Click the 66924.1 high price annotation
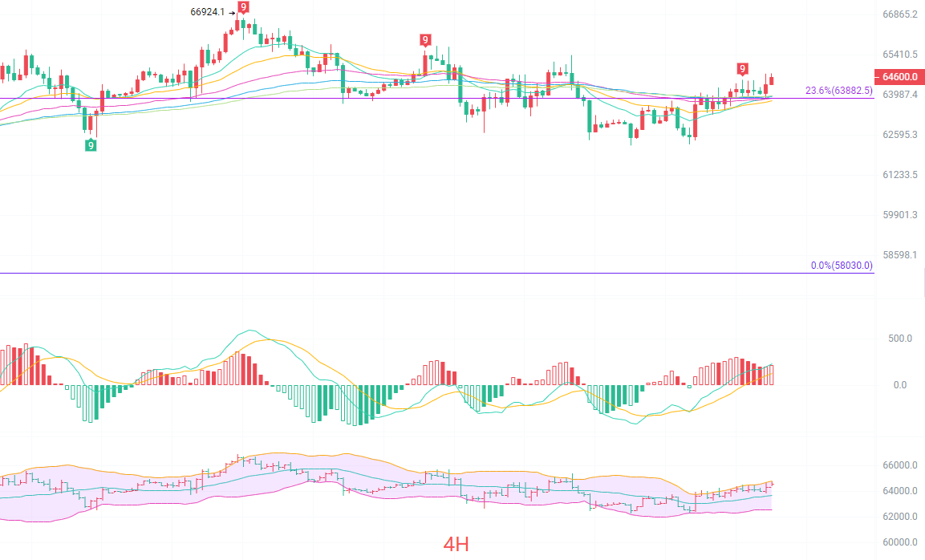The width and height of the screenshot is (925, 560). point(207,12)
